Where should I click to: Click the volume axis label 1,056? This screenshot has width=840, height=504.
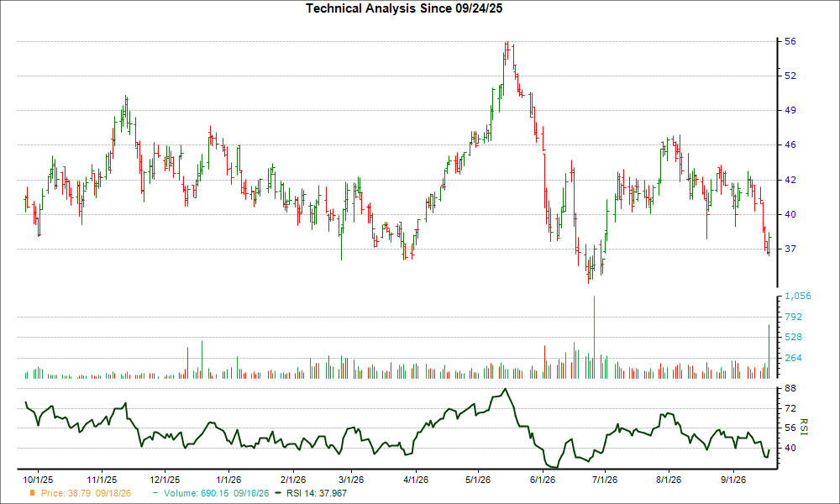pyautogui.click(x=798, y=297)
